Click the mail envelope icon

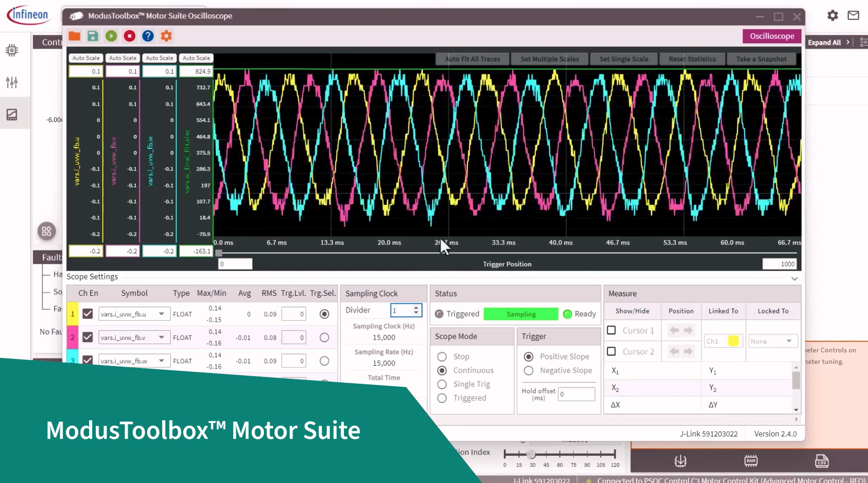853,15
